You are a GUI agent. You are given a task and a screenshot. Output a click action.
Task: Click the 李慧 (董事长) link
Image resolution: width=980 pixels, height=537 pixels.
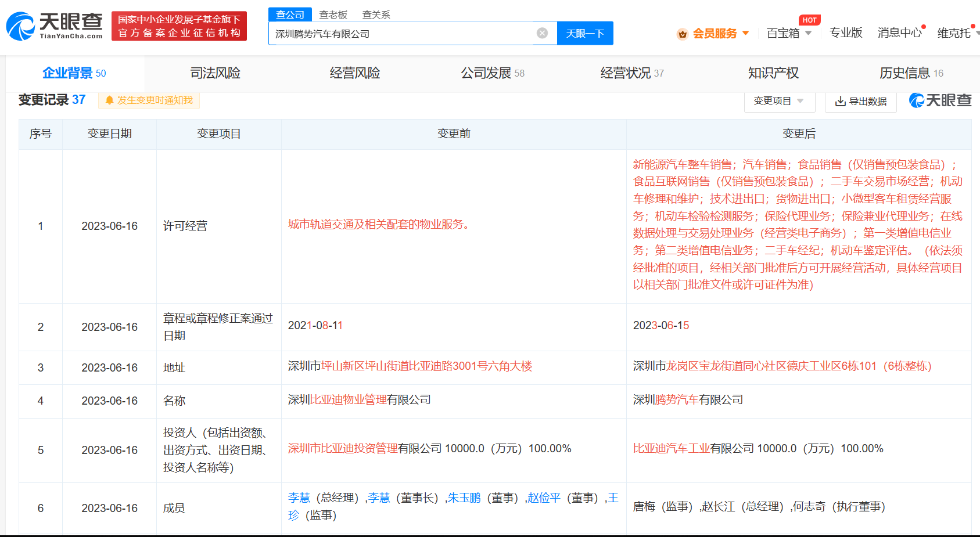379,498
